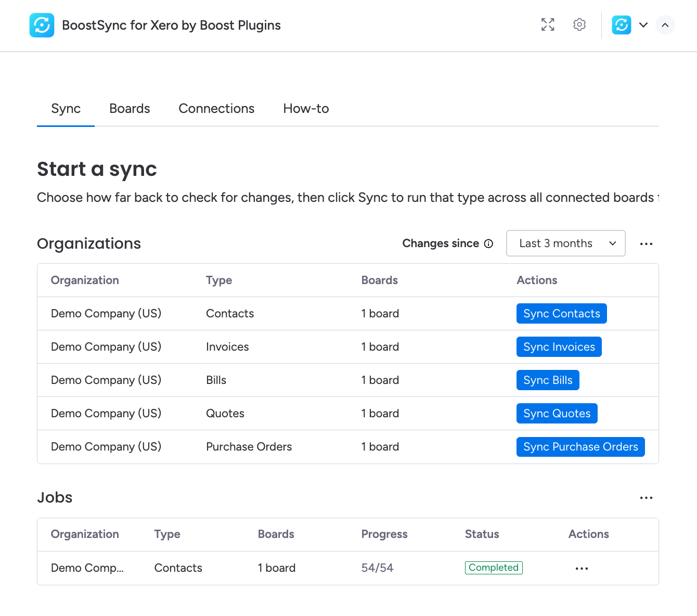Click truncated Demo Comp... job organization cell
The height and width of the screenshot is (616, 697).
[x=87, y=568]
